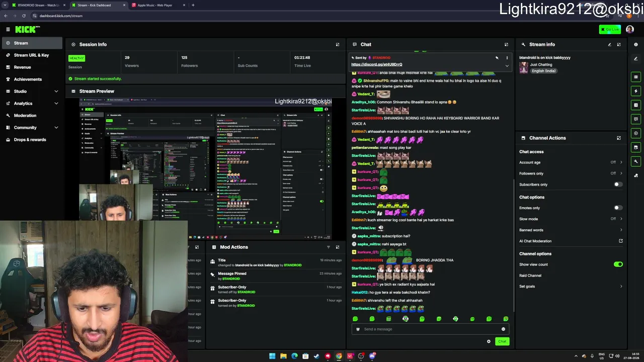This screenshot has width=644, height=362.
Task: Open pinned message more options
Action: point(507,58)
